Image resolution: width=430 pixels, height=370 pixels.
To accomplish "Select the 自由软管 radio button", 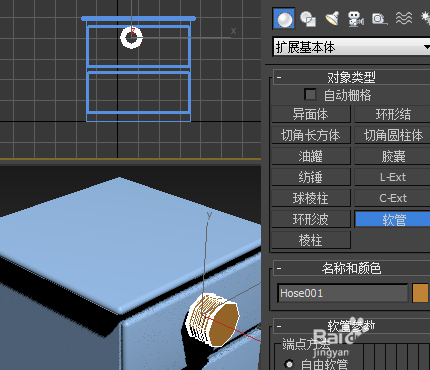I will [289, 364].
